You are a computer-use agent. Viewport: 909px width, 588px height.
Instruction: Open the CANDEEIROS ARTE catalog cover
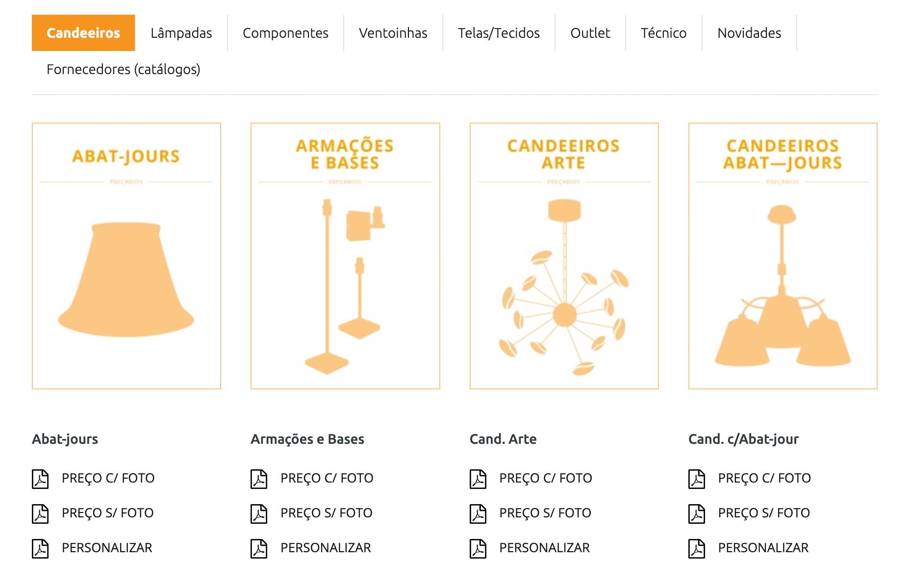[564, 256]
